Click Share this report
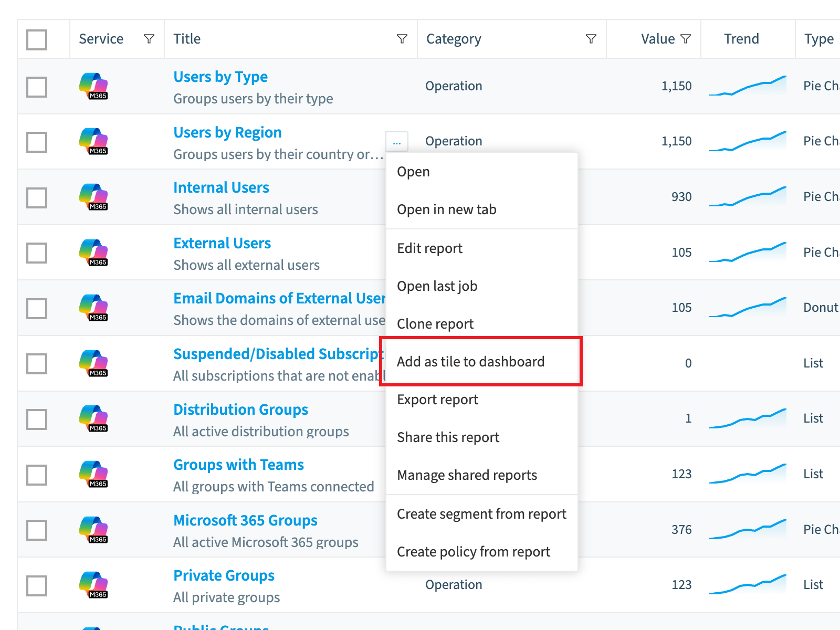The image size is (840, 630). pos(482,437)
